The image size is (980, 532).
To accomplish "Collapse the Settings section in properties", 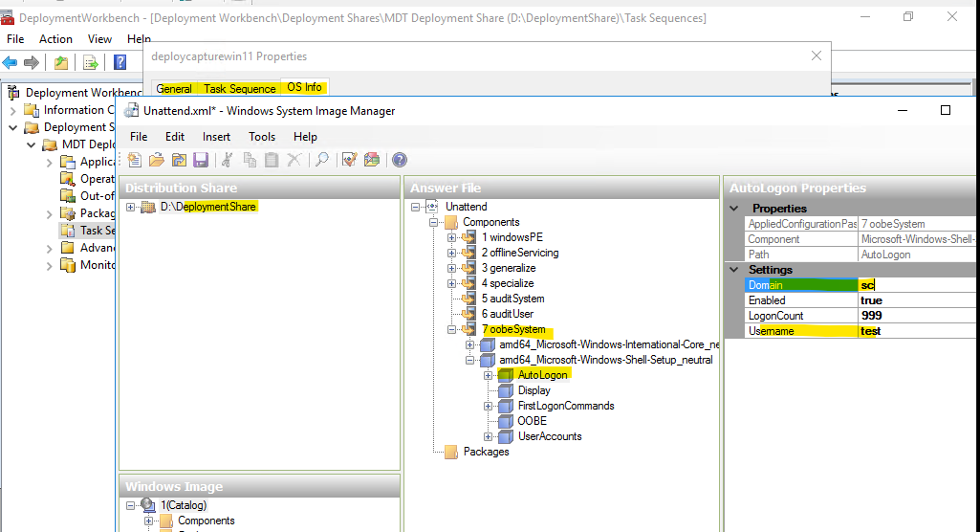I will tap(734, 270).
